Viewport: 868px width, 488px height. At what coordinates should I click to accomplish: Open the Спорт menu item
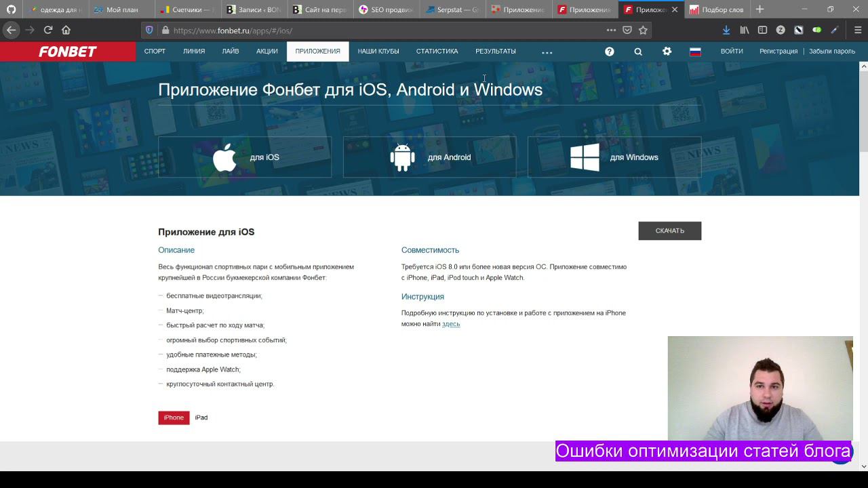coord(155,52)
